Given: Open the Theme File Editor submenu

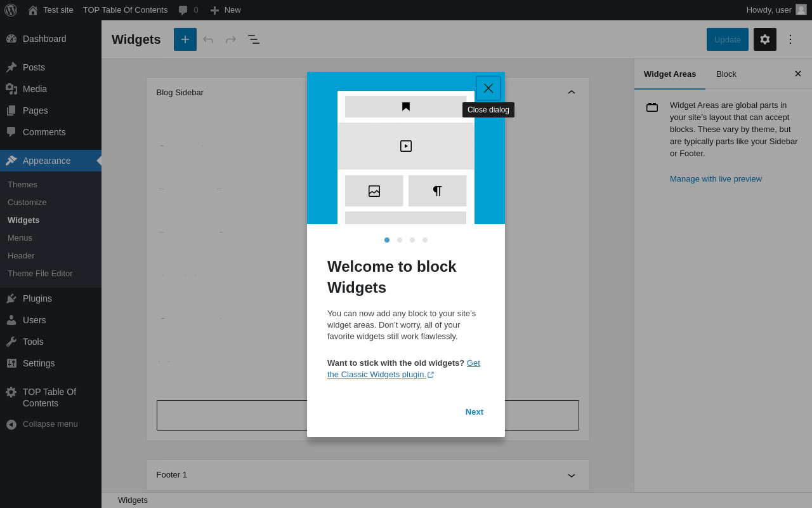Looking at the screenshot, I should 40,273.
